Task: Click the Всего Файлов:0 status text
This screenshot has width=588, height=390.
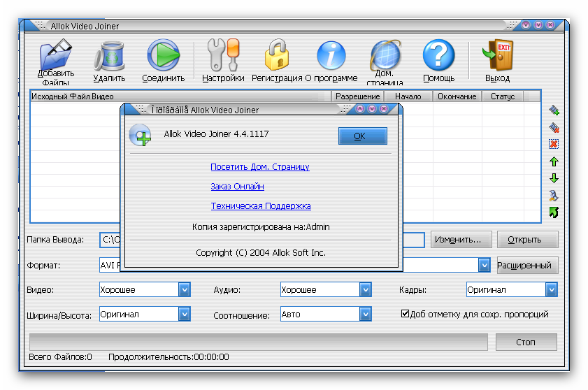Action: point(60,357)
